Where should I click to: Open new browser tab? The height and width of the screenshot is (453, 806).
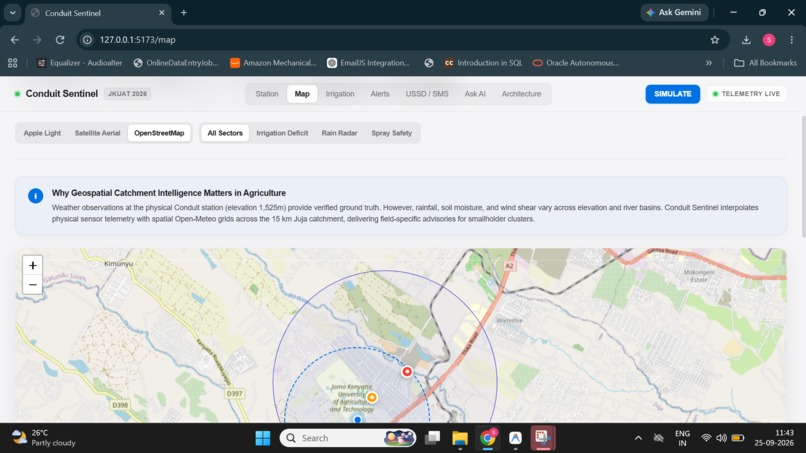[x=184, y=12]
